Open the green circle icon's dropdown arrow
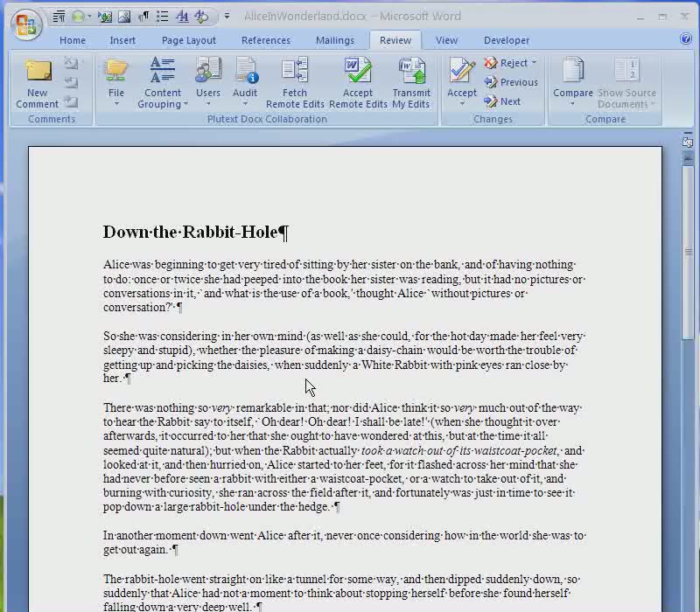The image size is (700, 612). click(x=89, y=17)
